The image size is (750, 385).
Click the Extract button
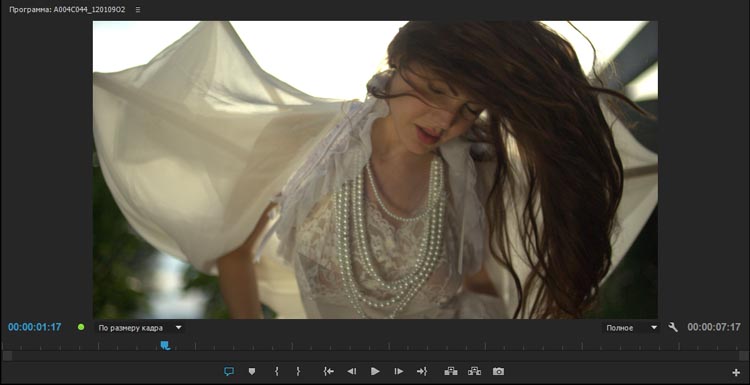[474, 371]
